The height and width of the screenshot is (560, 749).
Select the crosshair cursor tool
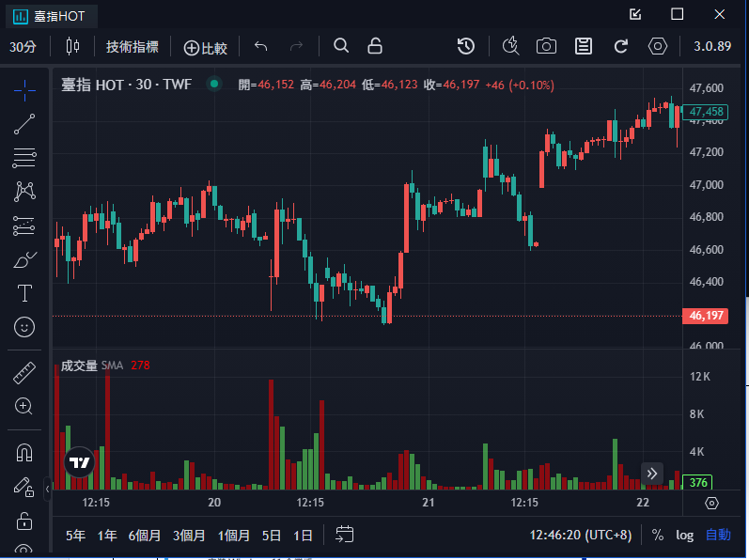[24, 90]
